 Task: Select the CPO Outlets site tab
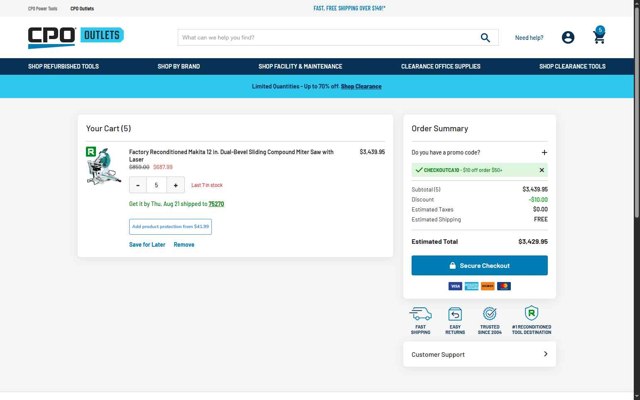coord(82,9)
